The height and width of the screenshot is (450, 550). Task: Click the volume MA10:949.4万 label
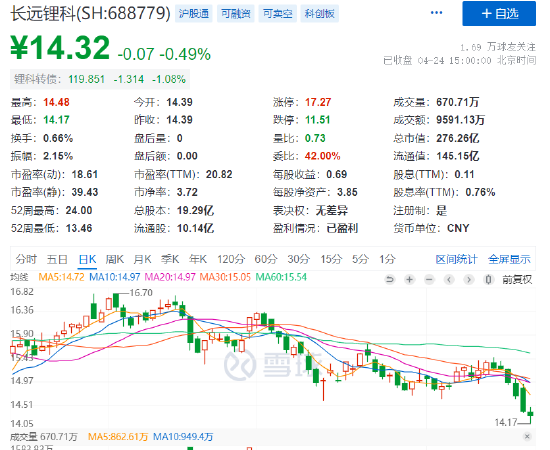pyautogui.click(x=183, y=437)
